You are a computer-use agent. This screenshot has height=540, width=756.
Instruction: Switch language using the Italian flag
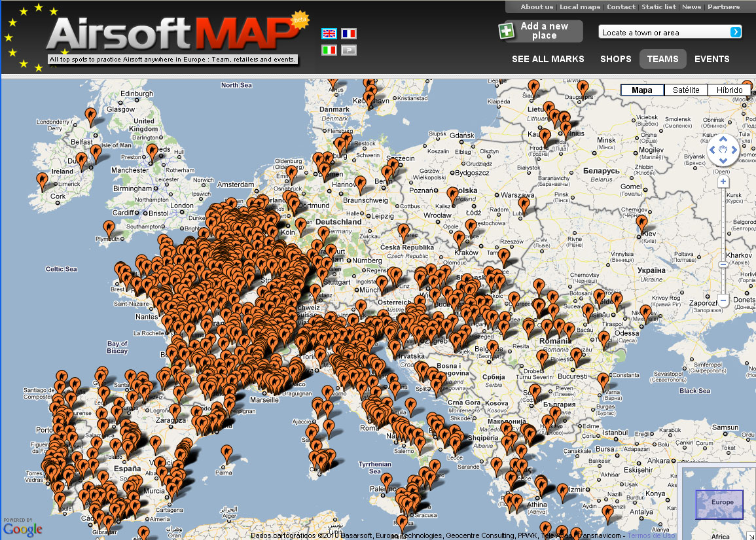329,50
